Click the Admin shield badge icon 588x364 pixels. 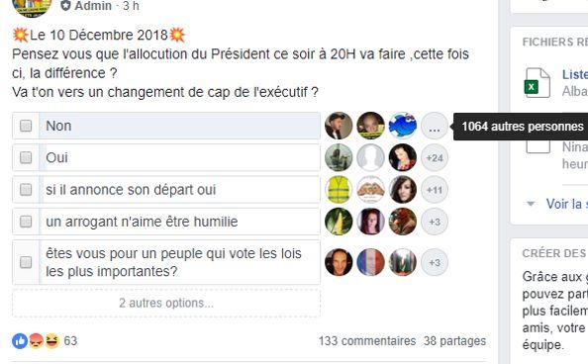click(65, 6)
